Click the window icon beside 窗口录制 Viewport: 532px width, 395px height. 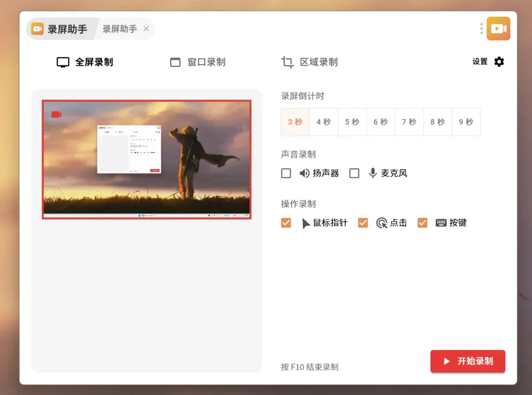tap(175, 62)
